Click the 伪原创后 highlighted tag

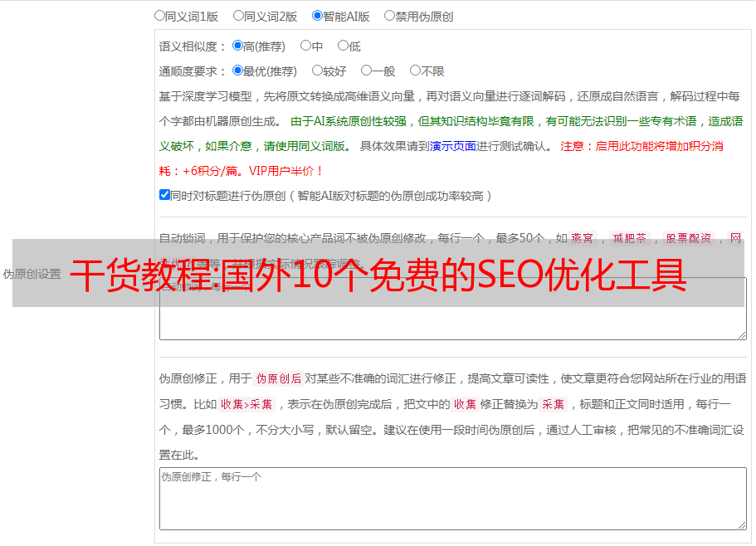tap(279, 378)
